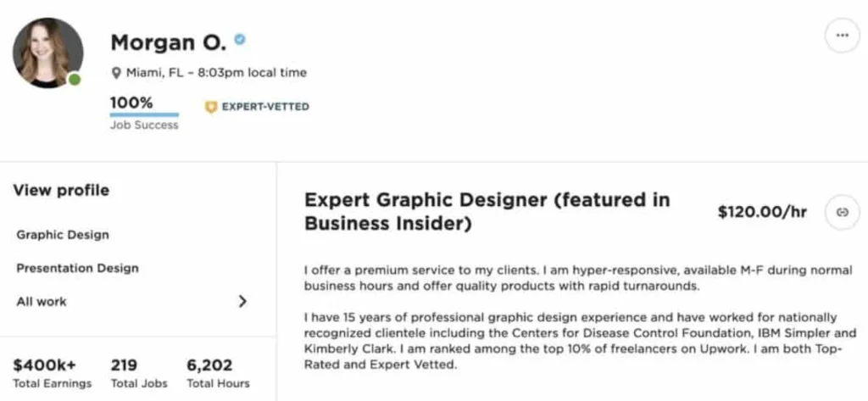This screenshot has height=401, width=868.
Task: Expand All work with chevron arrow
Action: [242, 301]
